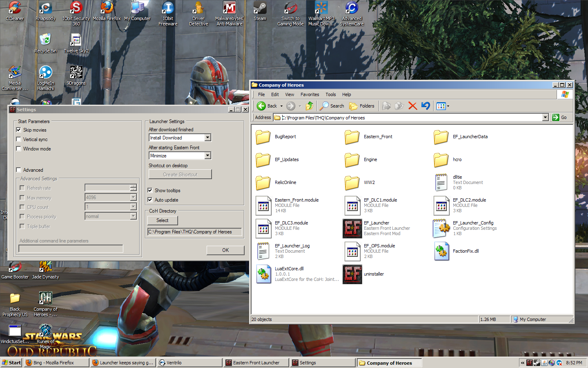The image size is (588, 368).
Task: Click the Back arrow in Explorer toolbar
Action: [x=261, y=106]
